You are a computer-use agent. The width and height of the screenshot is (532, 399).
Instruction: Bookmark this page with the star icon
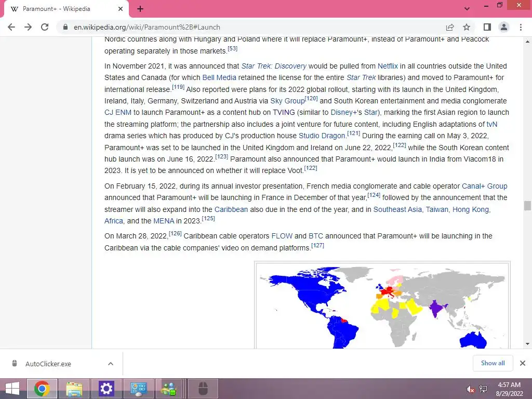467,27
